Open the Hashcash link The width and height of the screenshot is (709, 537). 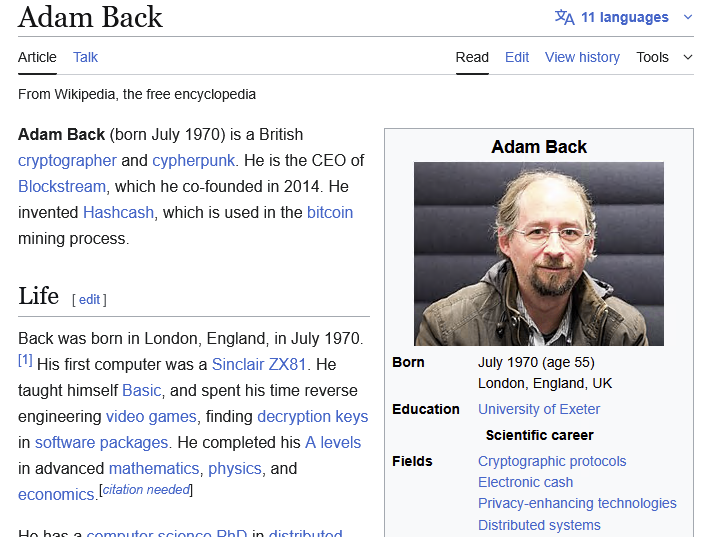click(x=118, y=212)
